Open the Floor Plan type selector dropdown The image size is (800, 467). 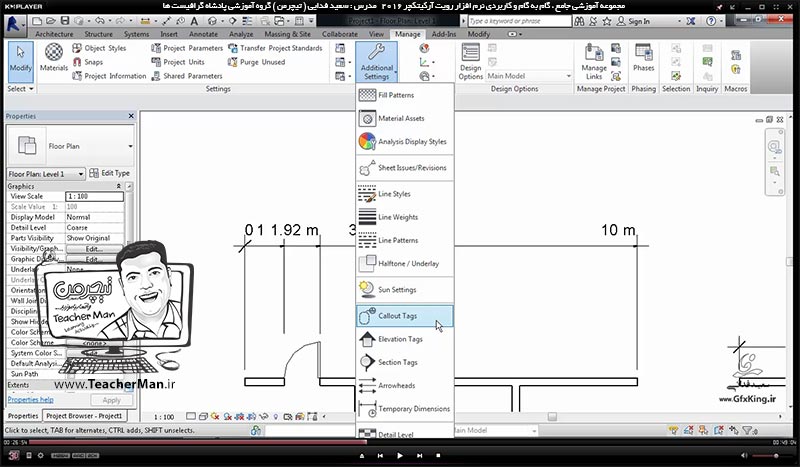pos(130,146)
